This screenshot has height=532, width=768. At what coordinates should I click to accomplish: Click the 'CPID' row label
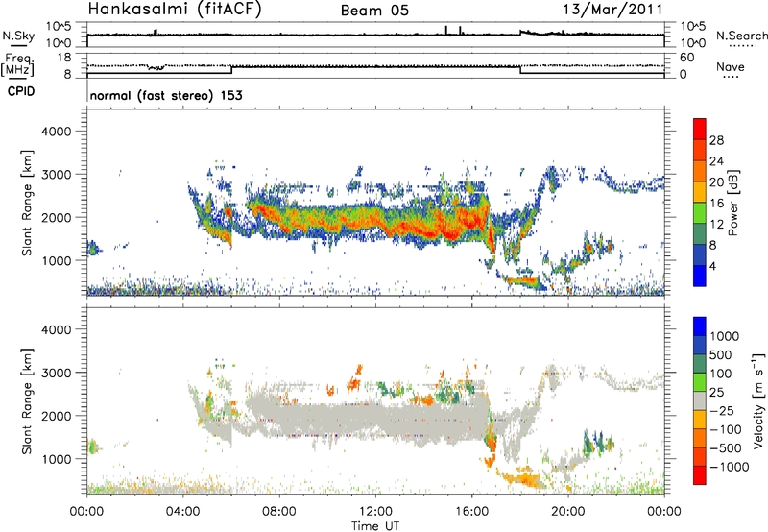pyautogui.click(x=21, y=91)
